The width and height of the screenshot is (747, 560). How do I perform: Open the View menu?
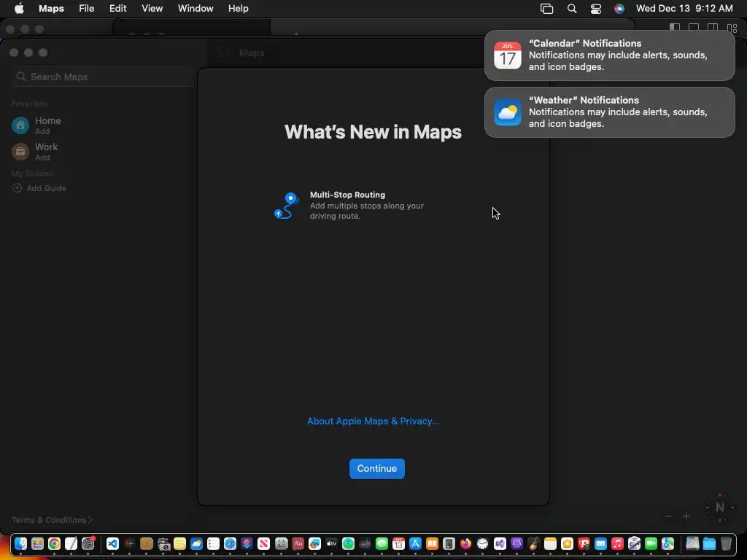(x=152, y=9)
